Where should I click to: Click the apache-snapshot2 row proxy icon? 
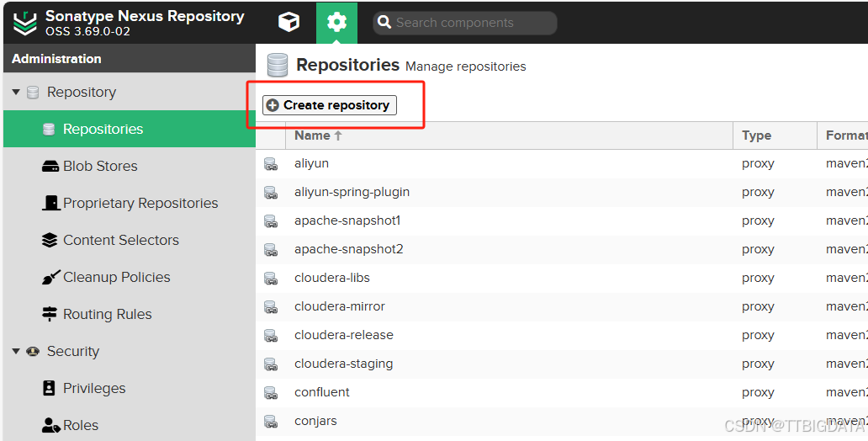tap(271, 250)
